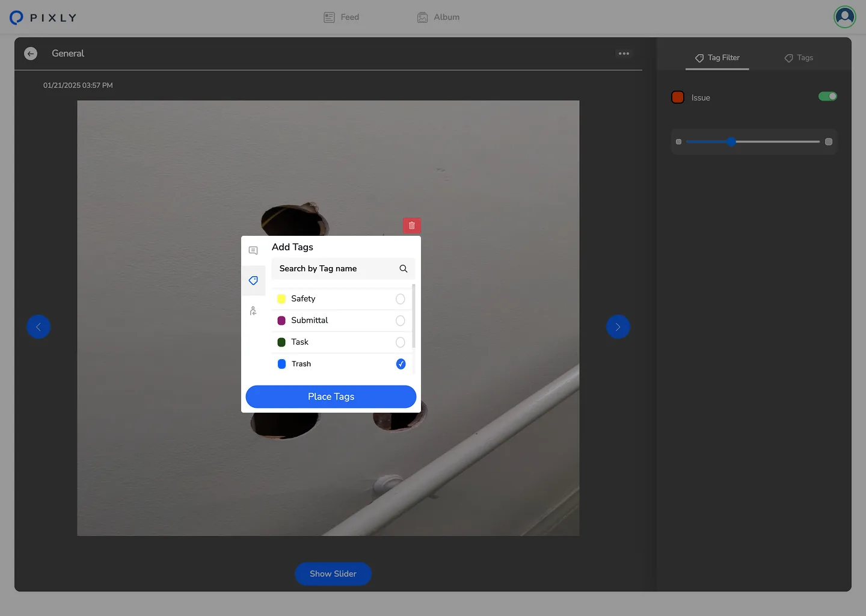Delete the tag with the red trash icon
Screen dimensions: 866x616
pos(412,226)
